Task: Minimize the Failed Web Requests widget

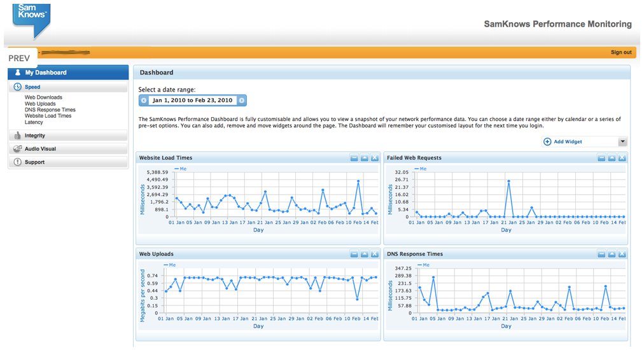Action: (601, 158)
